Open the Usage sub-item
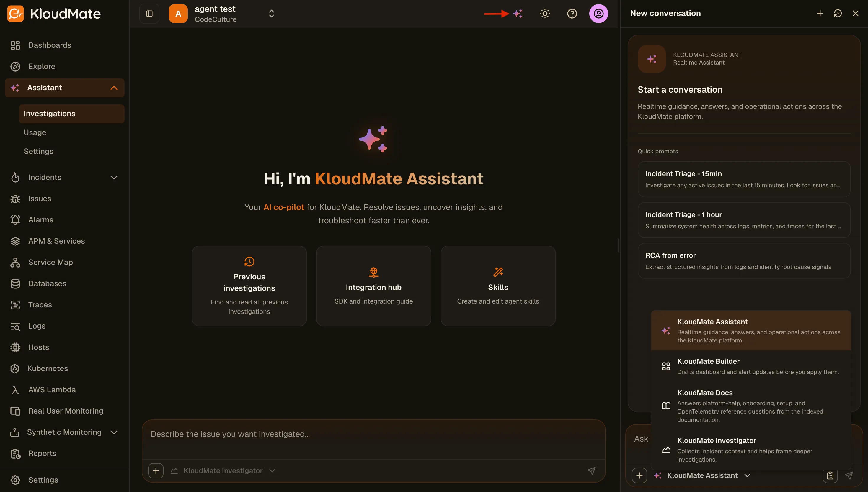The image size is (868, 492). click(72, 132)
